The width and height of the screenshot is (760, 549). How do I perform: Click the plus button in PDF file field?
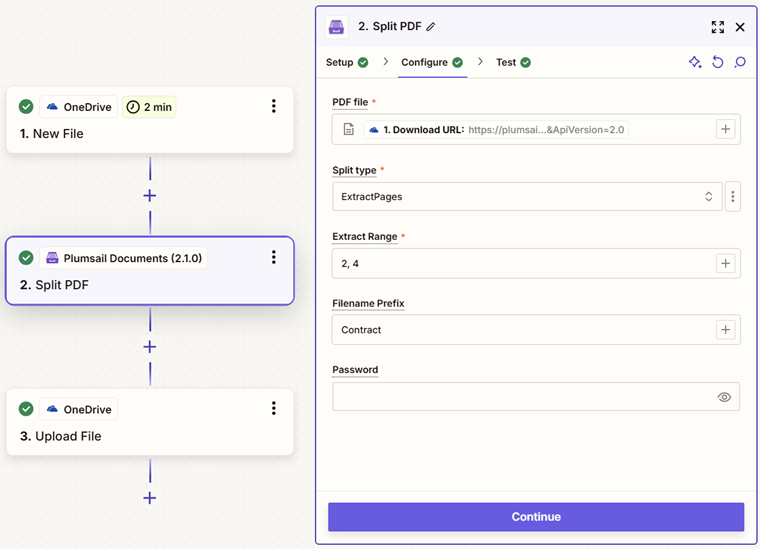726,129
